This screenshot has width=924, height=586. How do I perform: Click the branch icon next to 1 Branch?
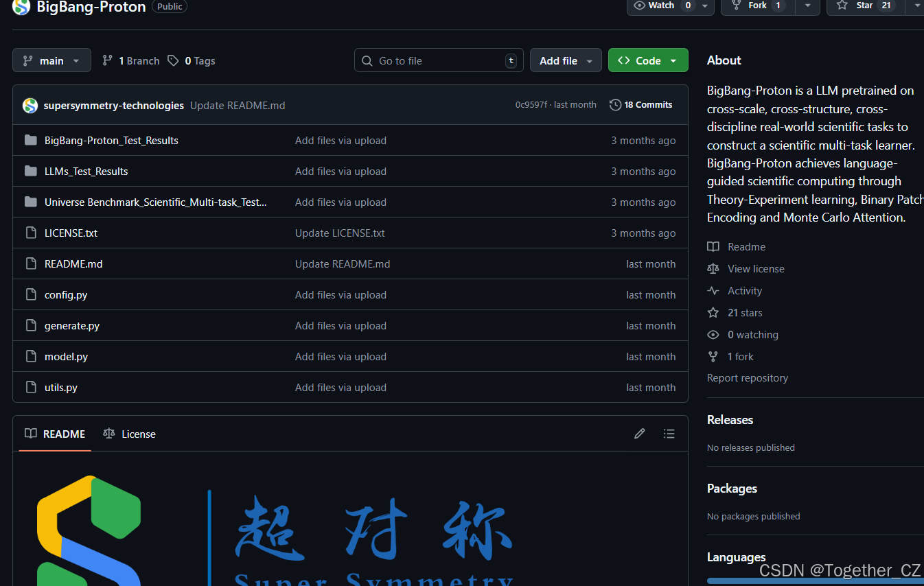tap(107, 60)
